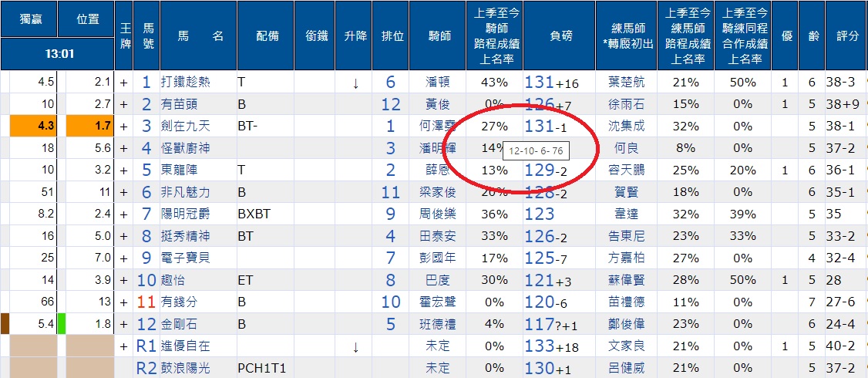Screen dimensions: 868x378
Task: Open trainer 葉楚航 link
Action: (626, 83)
